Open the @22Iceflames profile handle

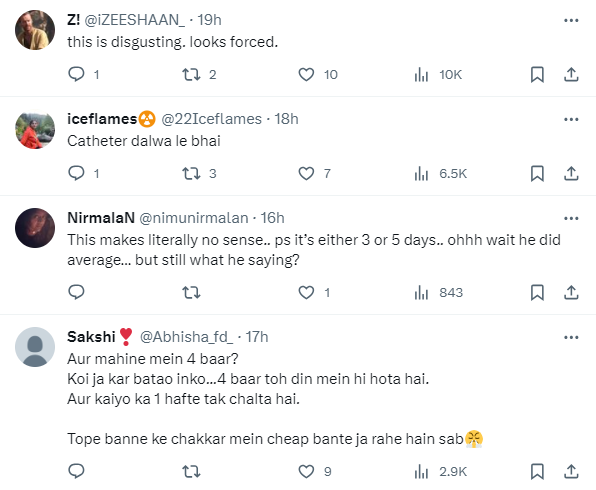pos(211,119)
